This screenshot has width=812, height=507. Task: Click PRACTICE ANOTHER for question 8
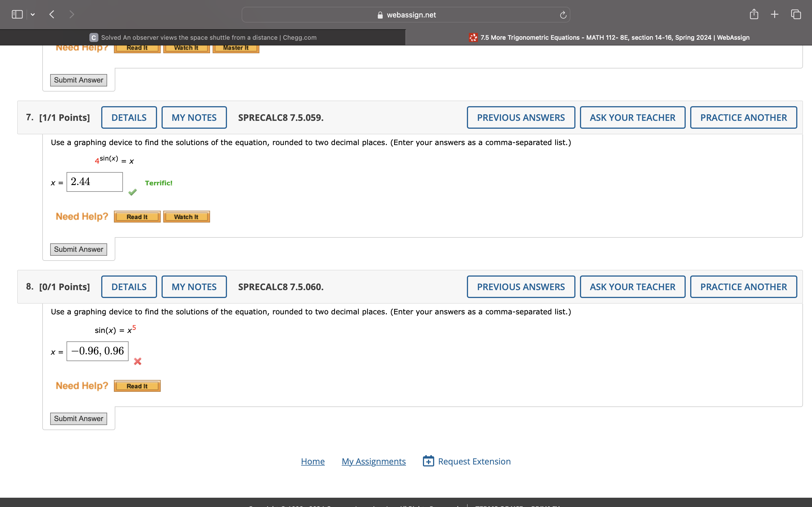(743, 287)
